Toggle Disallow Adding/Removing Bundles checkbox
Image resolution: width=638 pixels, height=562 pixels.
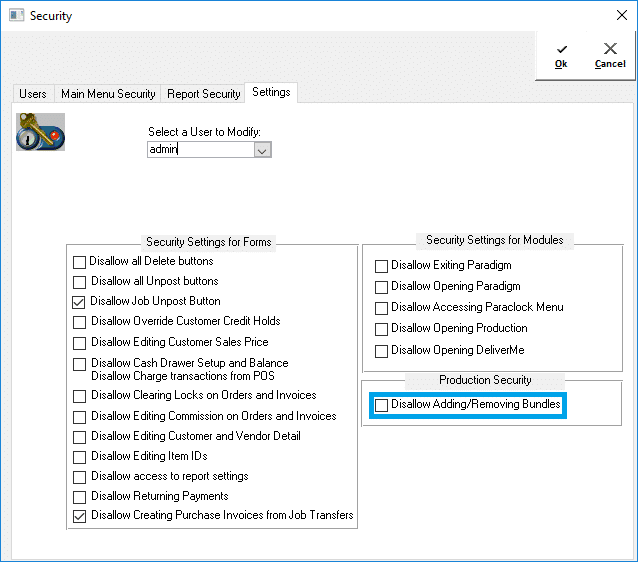coord(382,405)
